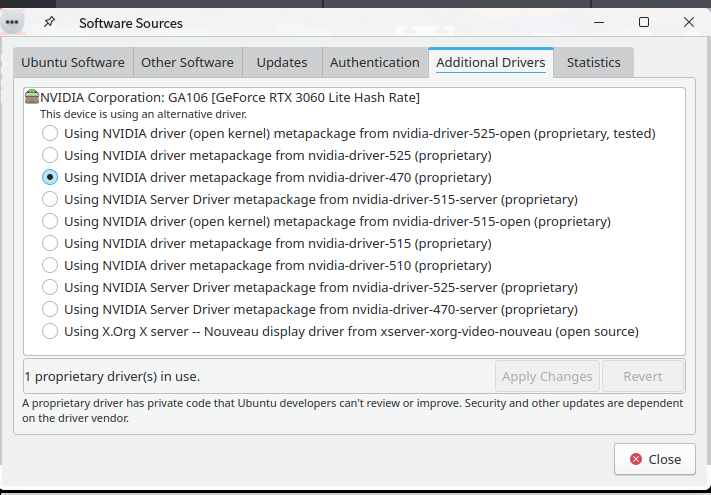Click the red X icon on the Close button

click(x=636, y=459)
